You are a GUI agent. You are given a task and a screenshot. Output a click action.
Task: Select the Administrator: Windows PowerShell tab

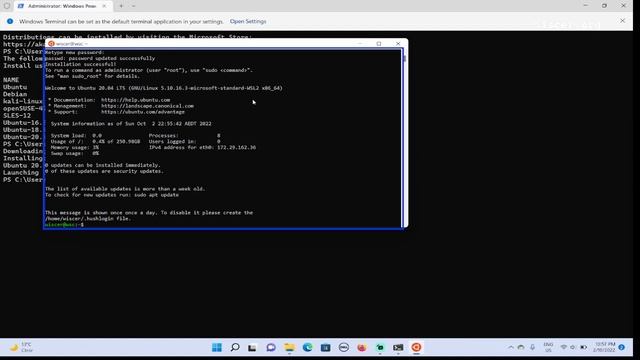pyautogui.click(x=62, y=6)
